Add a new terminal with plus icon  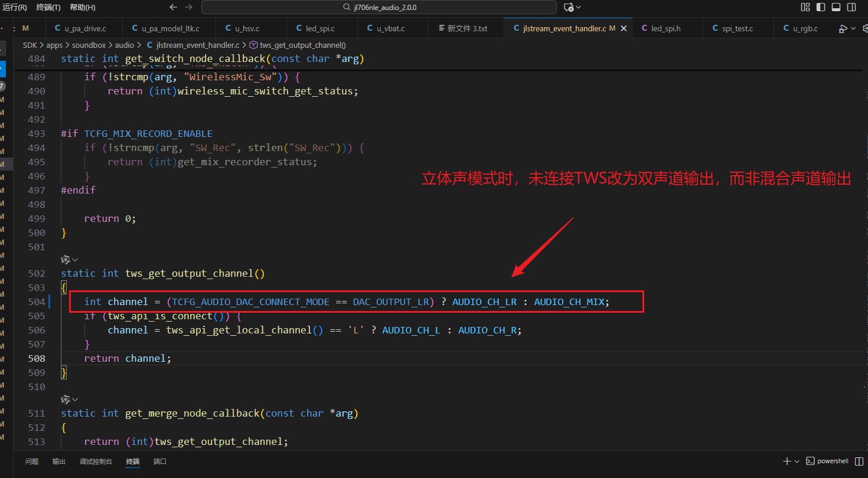[787, 461]
